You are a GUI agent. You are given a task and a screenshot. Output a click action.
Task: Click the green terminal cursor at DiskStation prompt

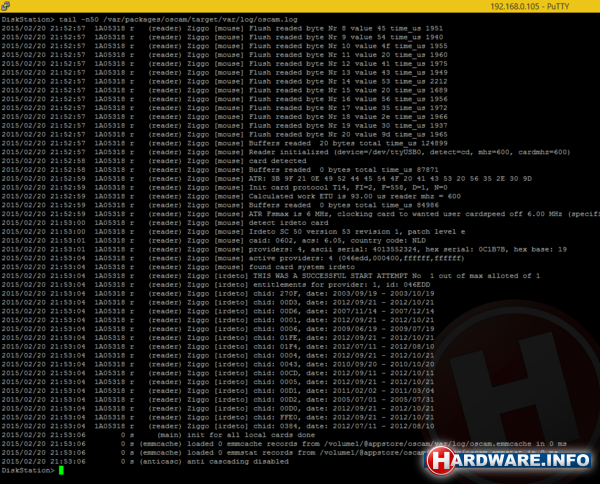(x=61, y=470)
